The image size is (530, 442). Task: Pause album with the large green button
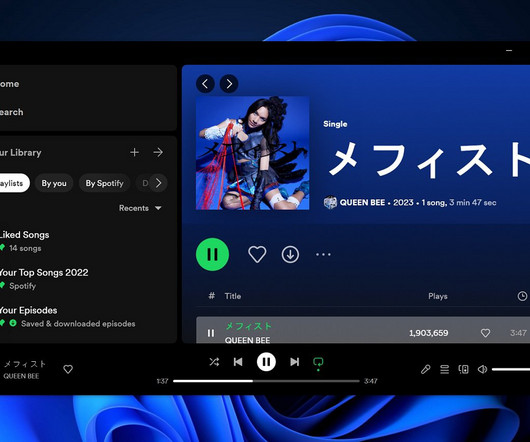tap(212, 254)
